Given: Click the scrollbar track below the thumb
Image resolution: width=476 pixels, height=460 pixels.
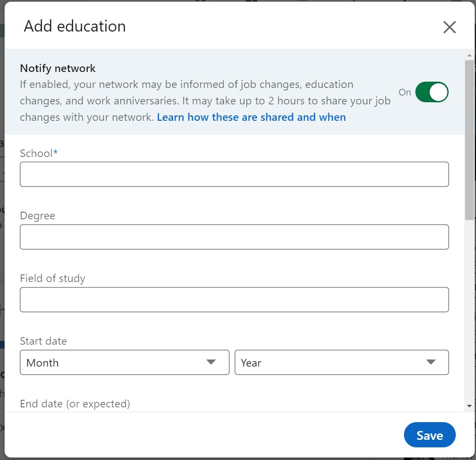Looking at the screenshot, I should [x=469, y=311].
